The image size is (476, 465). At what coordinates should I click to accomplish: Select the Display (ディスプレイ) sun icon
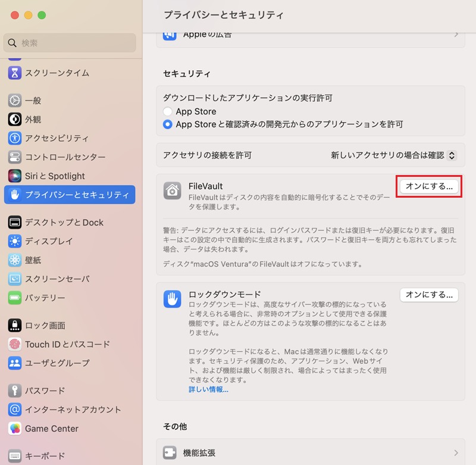pyautogui.click(x=14, y=241)
